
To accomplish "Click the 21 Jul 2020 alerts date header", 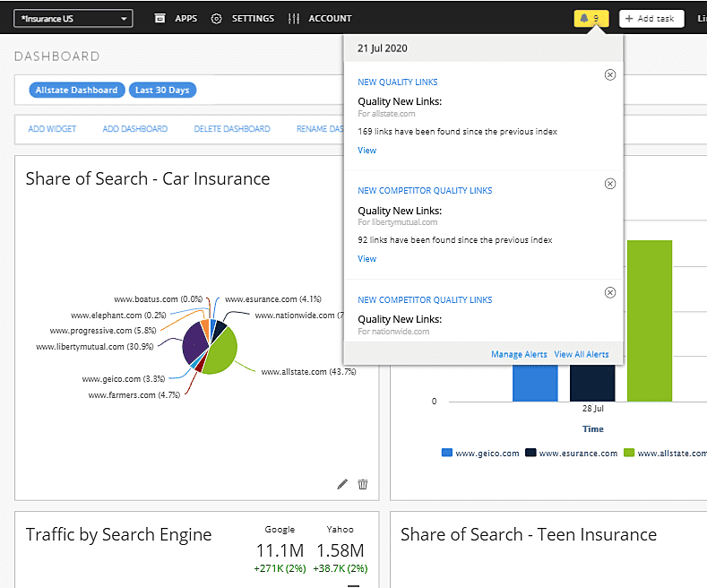I will click(x=383, y=48).
